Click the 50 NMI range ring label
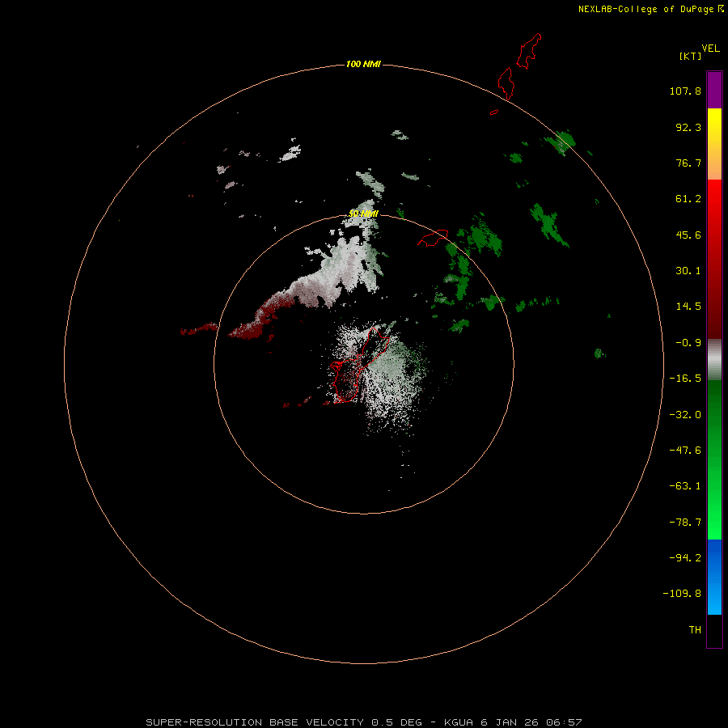Viewport: 728px width, 728px height. pos(363,214)
